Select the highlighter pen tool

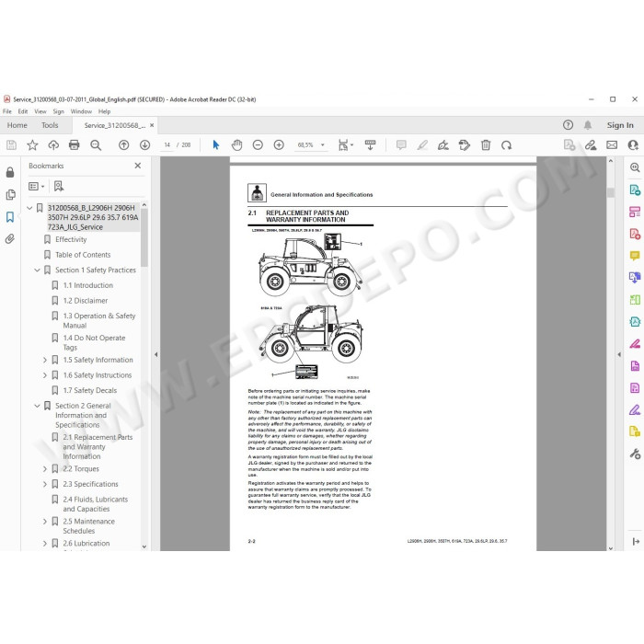point(422,145)
